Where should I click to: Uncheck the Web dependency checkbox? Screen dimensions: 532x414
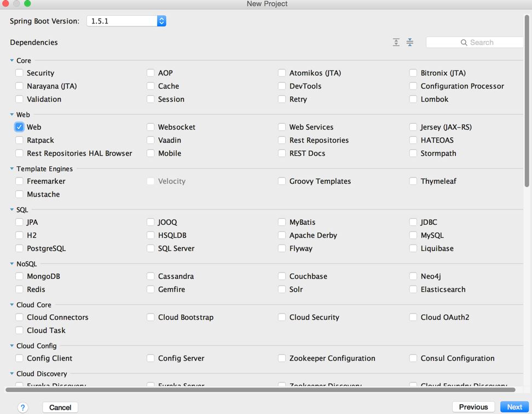(19, 127)
